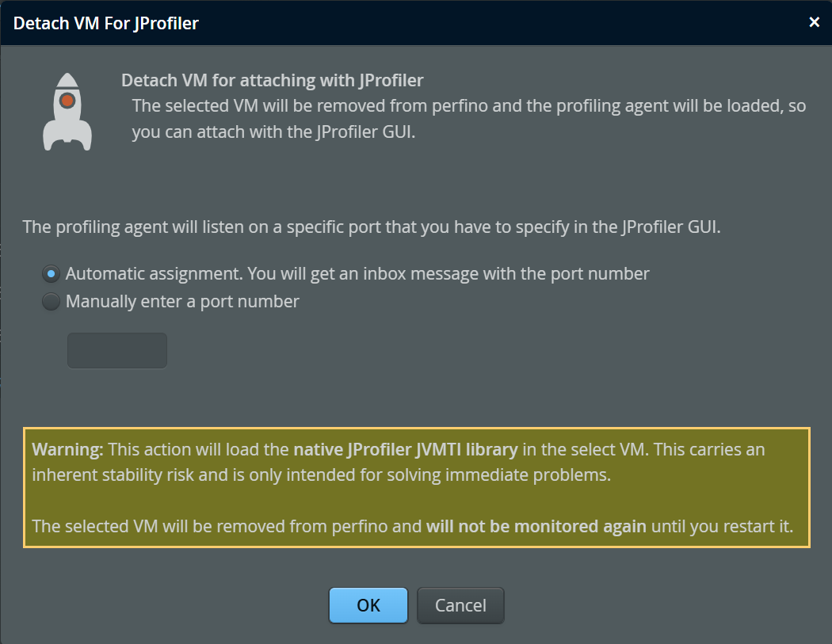Click the "attach with the JProfiler GUI" description line
Viewport: 832px width, 644px height.
pyautogui.click(x=274, y=132)
